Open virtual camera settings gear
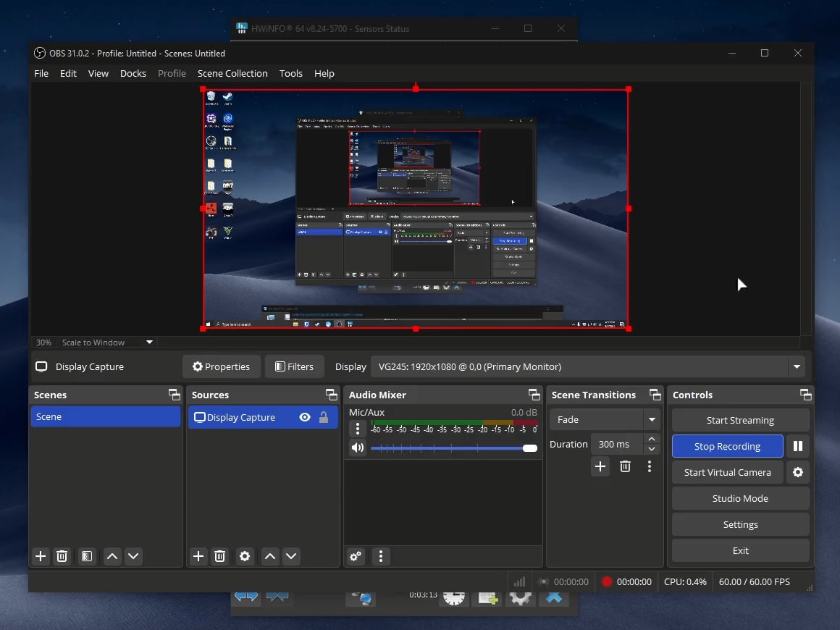The image size is (840, 630). (x=798, y=472)
